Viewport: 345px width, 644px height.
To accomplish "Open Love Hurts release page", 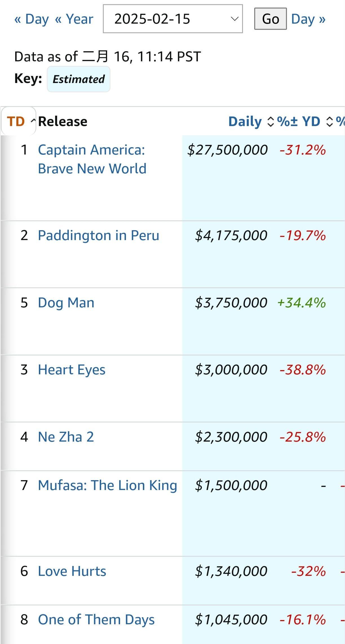I will coord(72,571).
